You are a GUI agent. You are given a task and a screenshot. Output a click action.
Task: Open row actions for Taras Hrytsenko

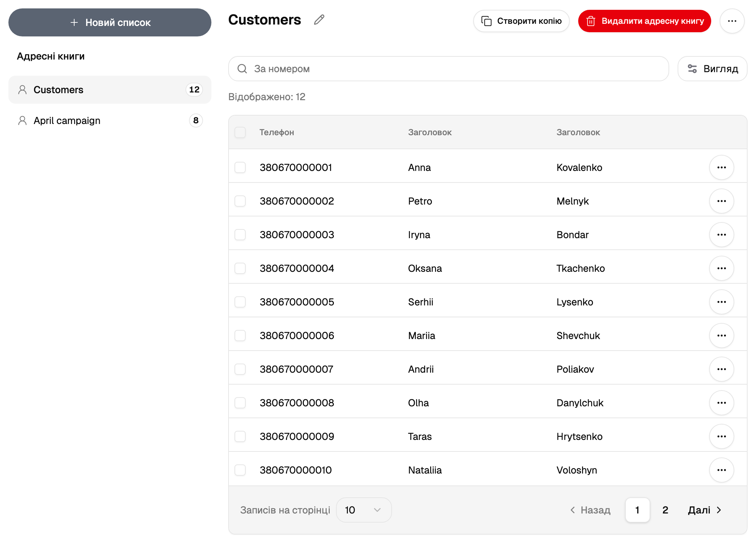[x=721, y=436]
